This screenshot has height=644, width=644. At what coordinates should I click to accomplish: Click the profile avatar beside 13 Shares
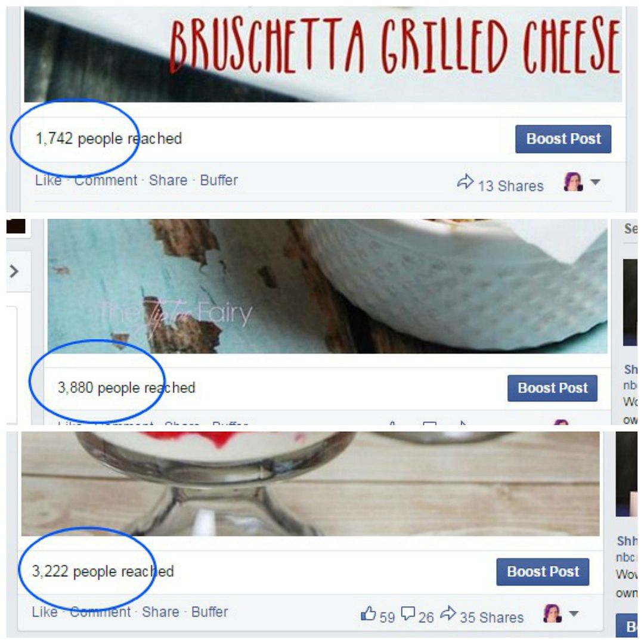574,181
